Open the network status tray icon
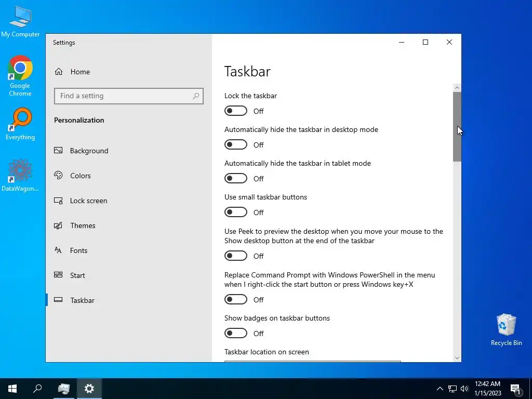The image size is (532, 399). [x=453, y=389]
